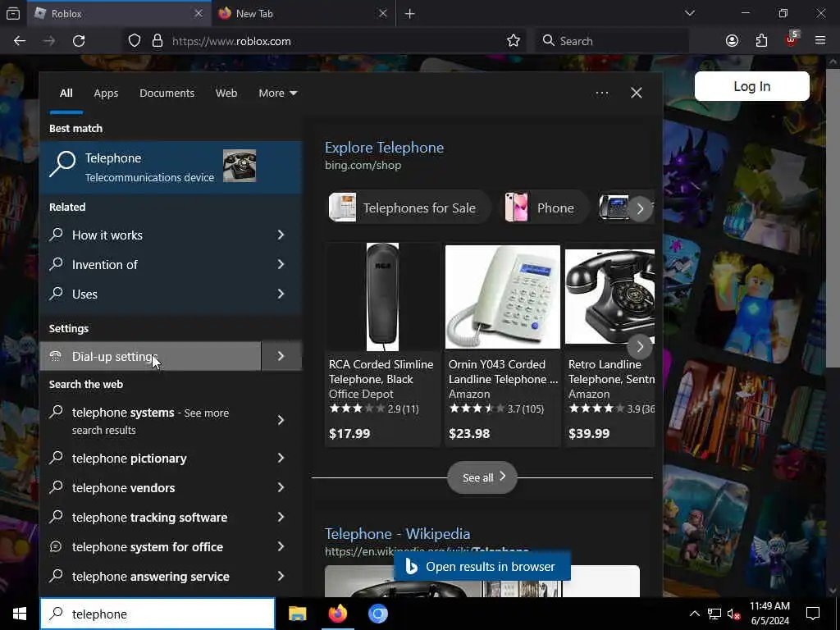Open the notification center
The image size is (840, 630).
pos(813,614)
